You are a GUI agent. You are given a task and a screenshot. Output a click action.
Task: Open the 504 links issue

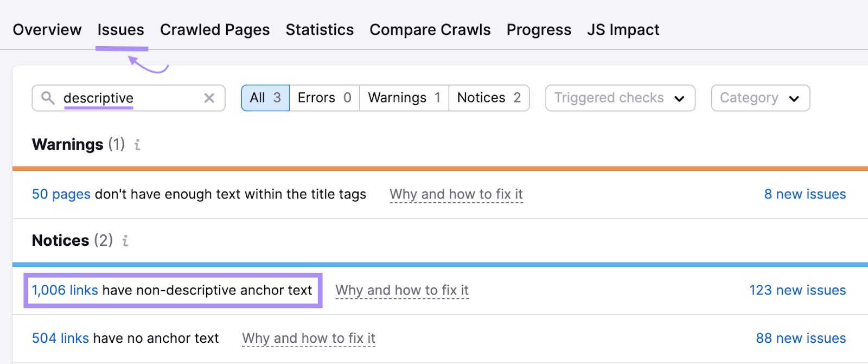[x=60, y=339]
